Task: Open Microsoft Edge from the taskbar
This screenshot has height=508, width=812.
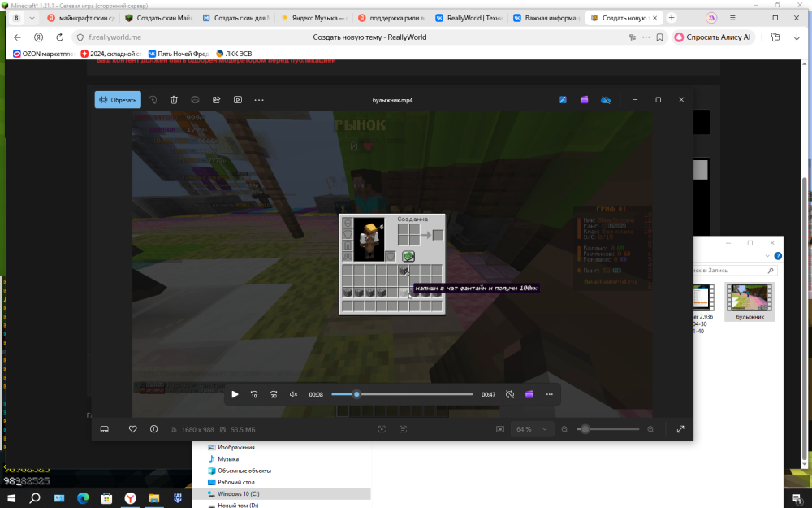Action: (83, 498)
